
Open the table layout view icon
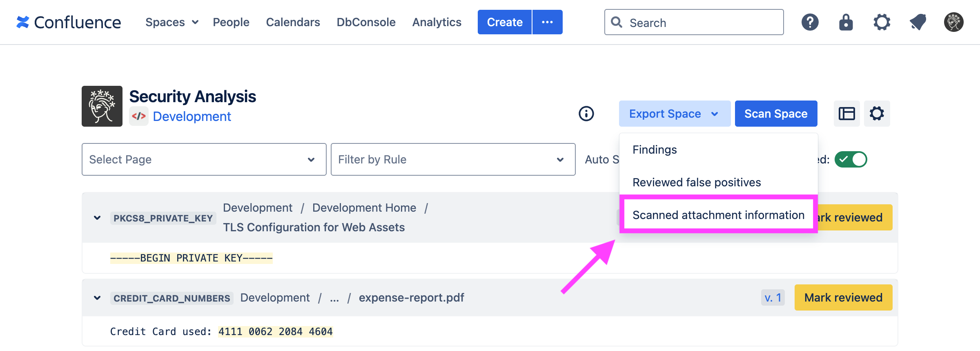[x=846, y=114]
